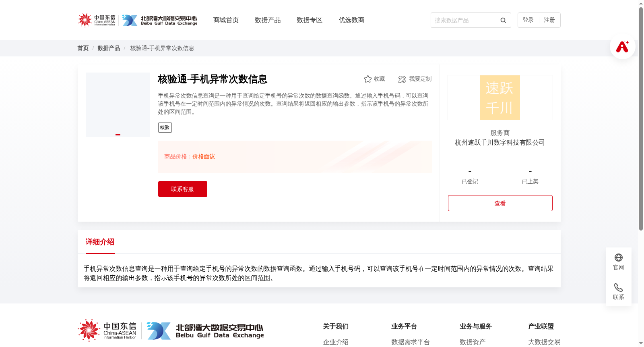Open footer link 数据需求平台

click(411, 342)
